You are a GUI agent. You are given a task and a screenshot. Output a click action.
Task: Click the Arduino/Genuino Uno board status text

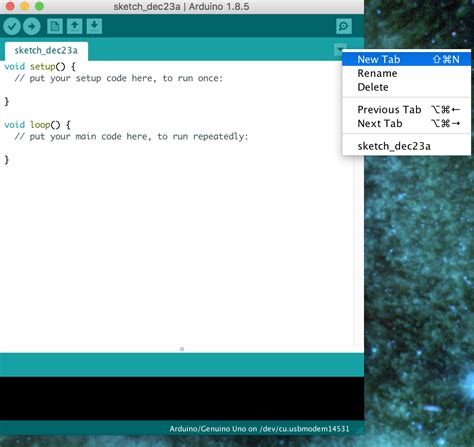[259, 429]
